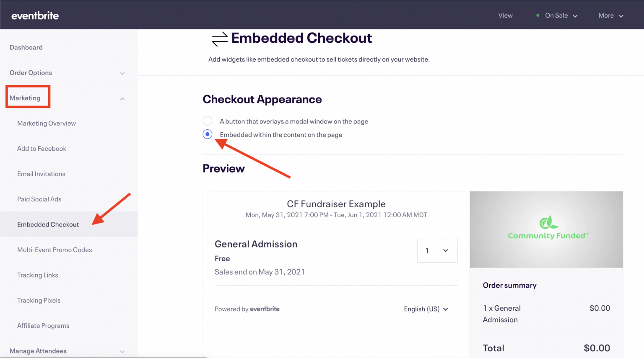Click the Embedded Checkout arrows icon
The image size is (644, 358).
tap(219, 39)
